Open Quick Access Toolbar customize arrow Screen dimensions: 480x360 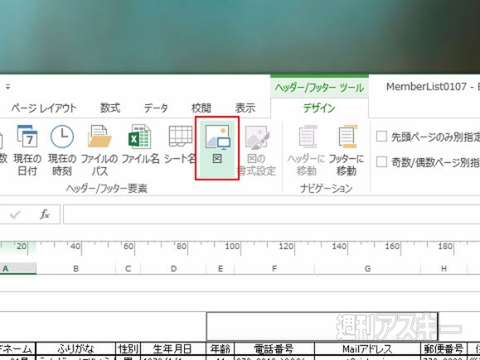(8, 87)
